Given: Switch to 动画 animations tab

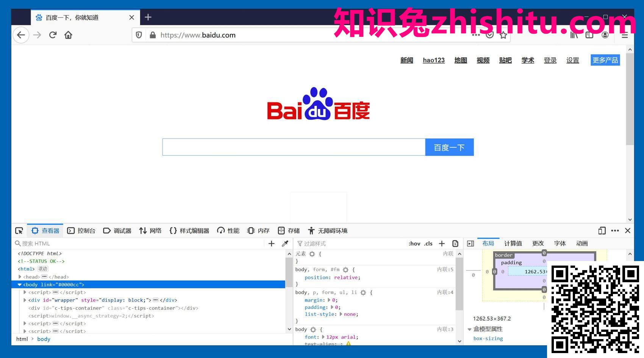Looking at the screenshot, I should click(582, 244).
